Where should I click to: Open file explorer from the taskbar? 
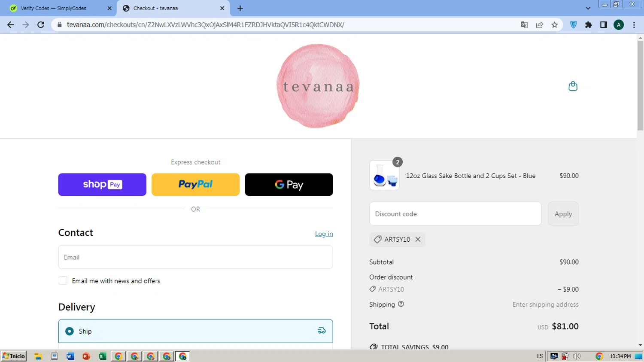(38, 356)
